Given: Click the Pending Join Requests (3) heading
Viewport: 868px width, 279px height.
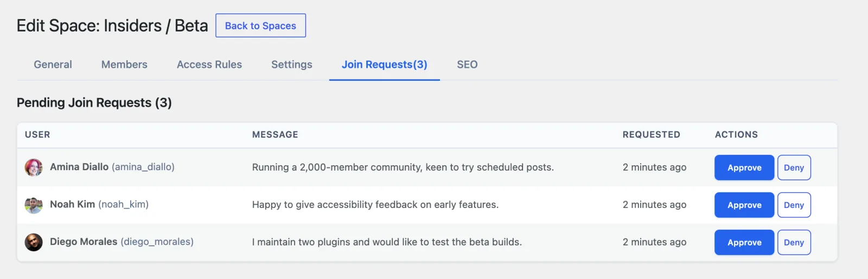Looking at the screenshot, I should 94,102.
